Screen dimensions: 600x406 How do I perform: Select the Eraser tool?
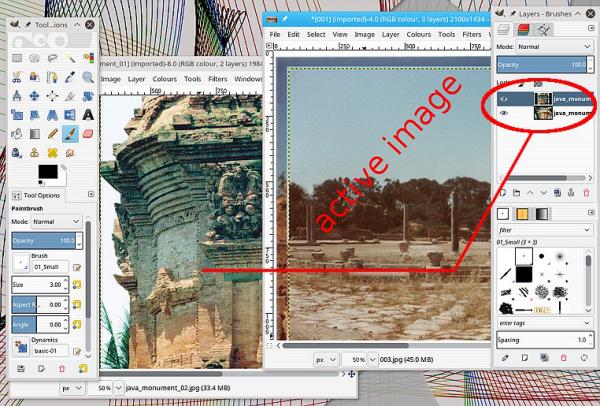point(88,134)
